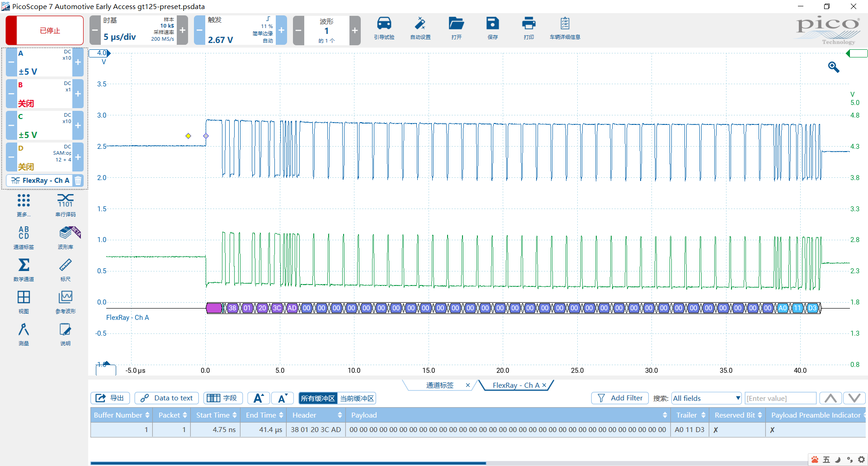
Task: Toggle current buffer view
Action: click(x=357, y=398)
